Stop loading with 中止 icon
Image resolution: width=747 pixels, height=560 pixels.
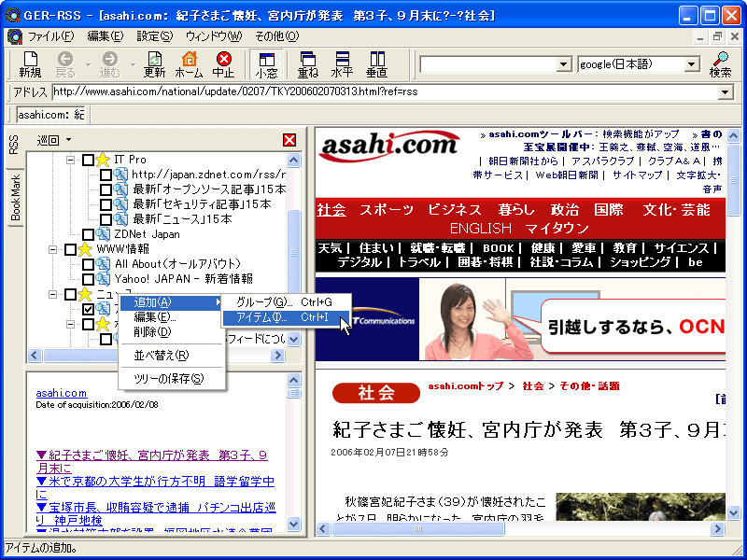click(223, 64)
